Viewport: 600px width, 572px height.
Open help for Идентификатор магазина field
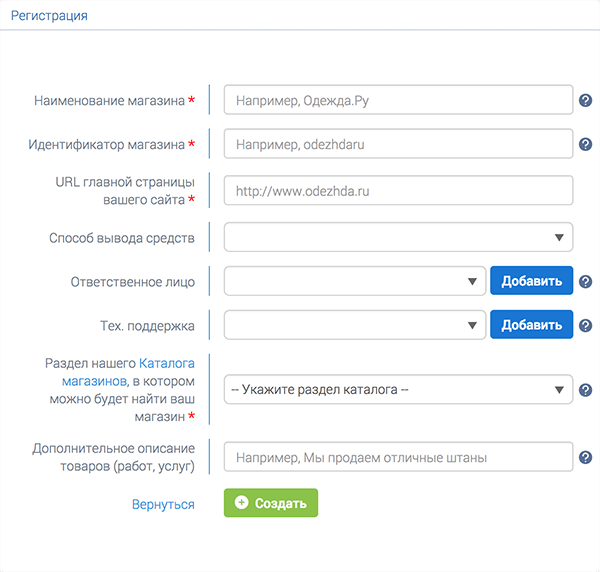(585, 145)
